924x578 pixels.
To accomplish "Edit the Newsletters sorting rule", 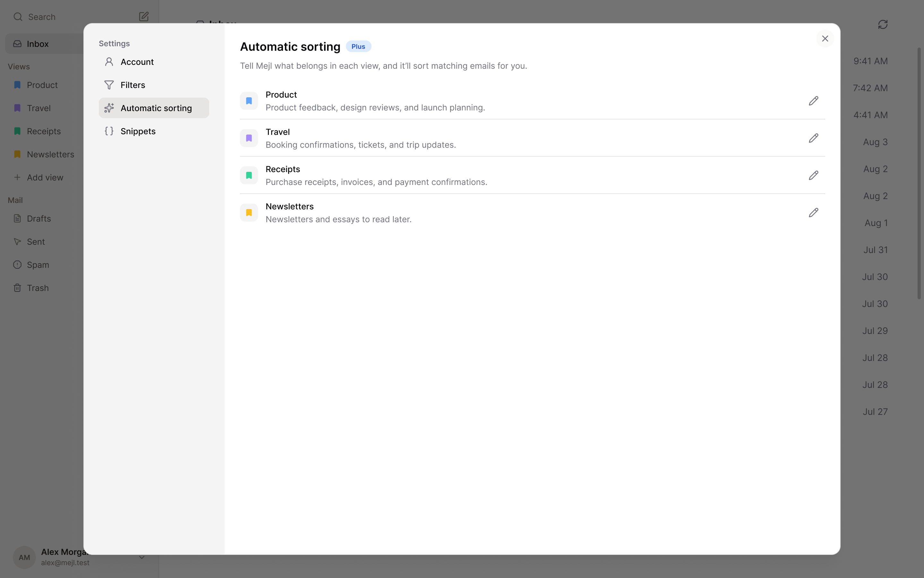I will [x=813, y=213].
